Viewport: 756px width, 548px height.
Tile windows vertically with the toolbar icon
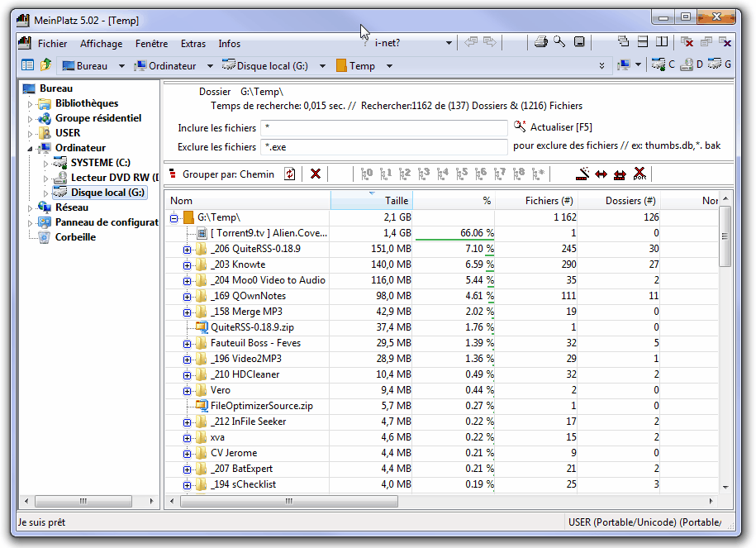pyautogui.click(x=662, y=42)
